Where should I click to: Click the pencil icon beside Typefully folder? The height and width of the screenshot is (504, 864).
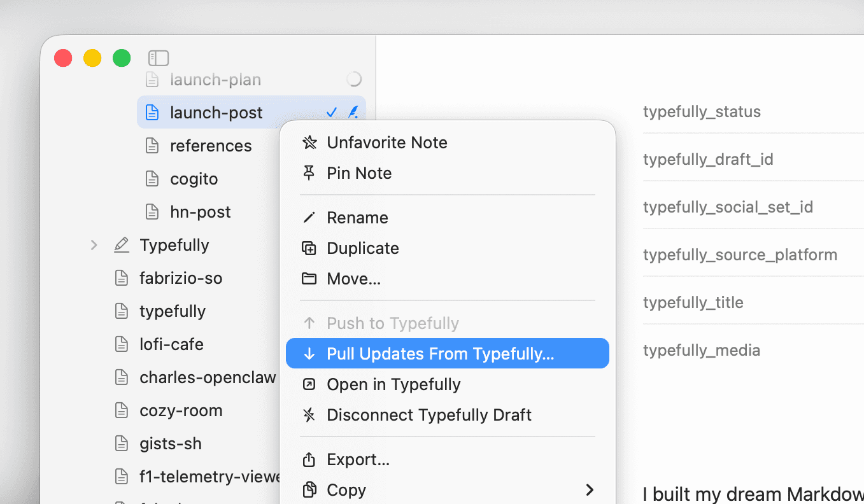pos(121,245)
